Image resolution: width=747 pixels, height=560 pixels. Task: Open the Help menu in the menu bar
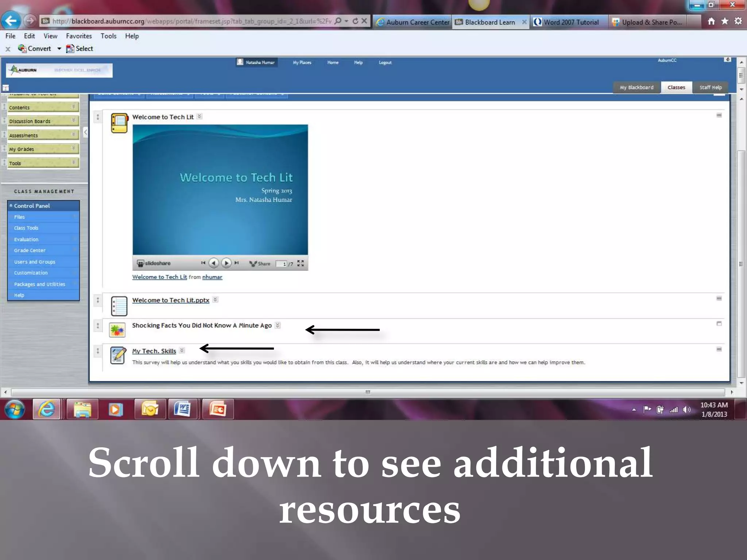click(x=132, y=36)
